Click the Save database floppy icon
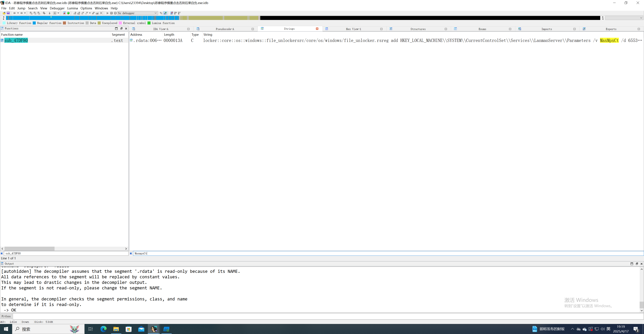Image resolution: width=644 pixels, height=334 pixels. tap(8, 13)
